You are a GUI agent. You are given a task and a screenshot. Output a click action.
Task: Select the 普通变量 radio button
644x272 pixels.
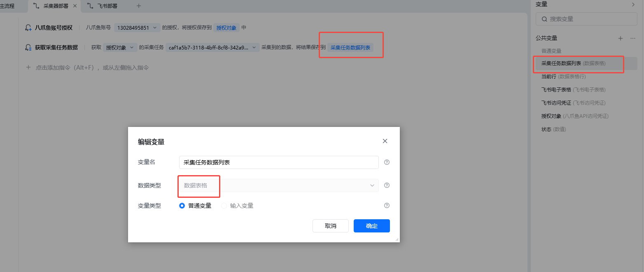coord(182,206)
